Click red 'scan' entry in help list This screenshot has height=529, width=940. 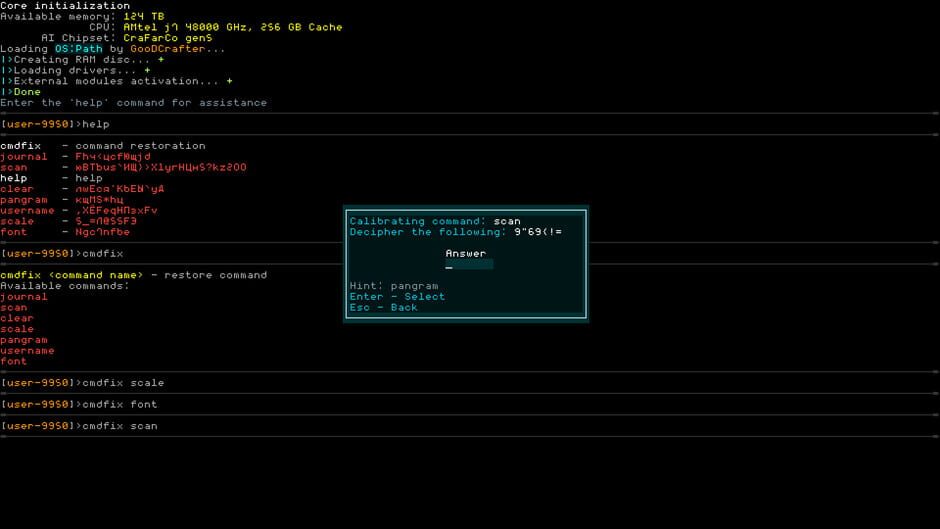[x=14, y=167]
